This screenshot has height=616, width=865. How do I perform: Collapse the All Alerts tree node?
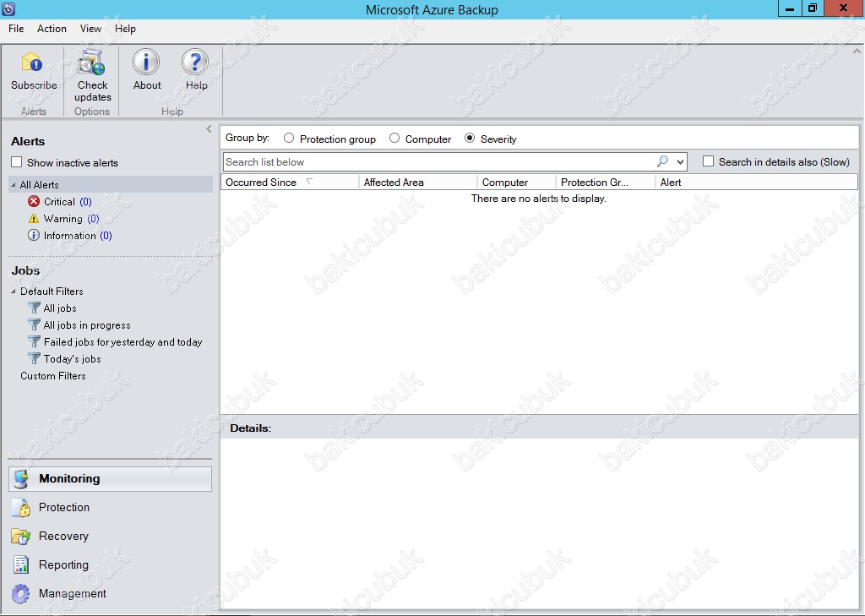(x=14, y=185)
